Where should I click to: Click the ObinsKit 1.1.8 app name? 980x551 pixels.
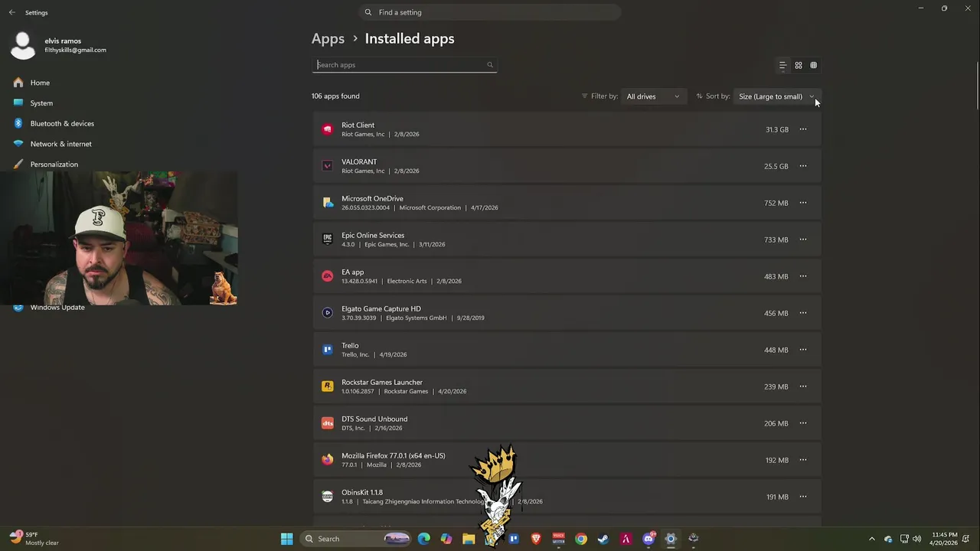click(362, 493)
